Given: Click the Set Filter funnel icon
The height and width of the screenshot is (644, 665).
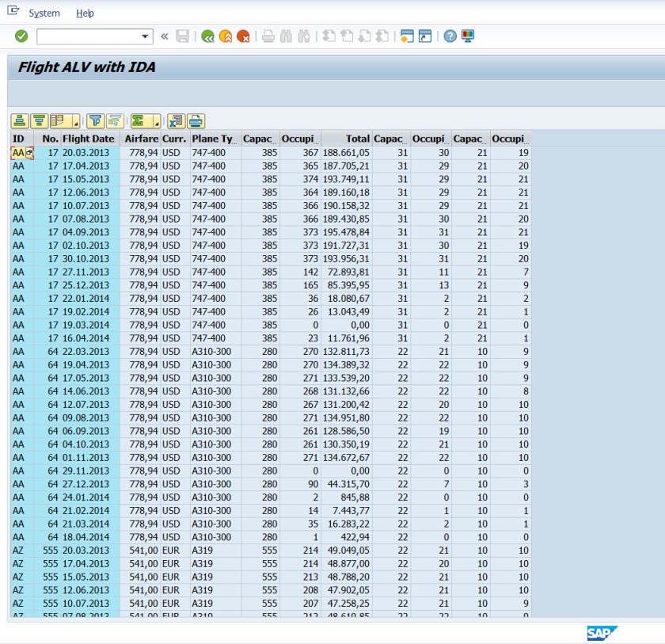Looking at the screenshot, I should point(95,121).
